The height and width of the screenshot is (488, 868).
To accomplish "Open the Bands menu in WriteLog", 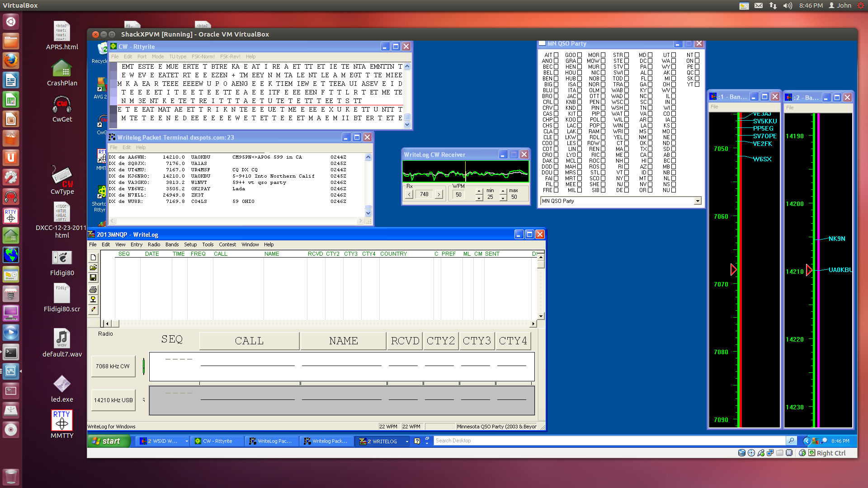I will pyautogui.click(x=172, y=244).
